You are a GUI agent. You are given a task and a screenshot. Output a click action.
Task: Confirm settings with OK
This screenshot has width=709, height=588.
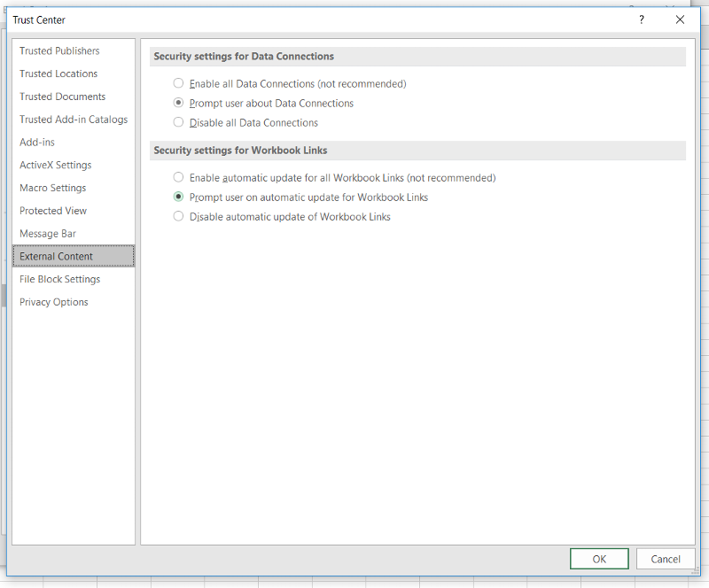click(599, 559)
